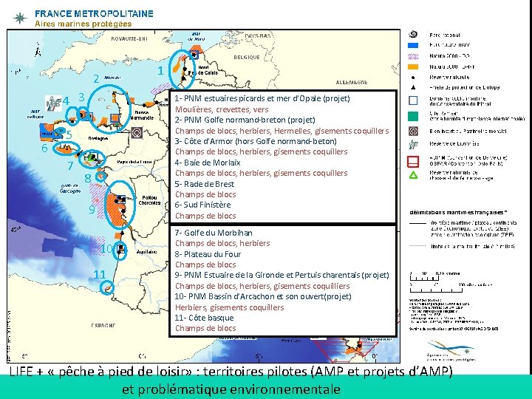
Task: Click map number 11 near the Basque coast
Action: (x=100, y=274)
